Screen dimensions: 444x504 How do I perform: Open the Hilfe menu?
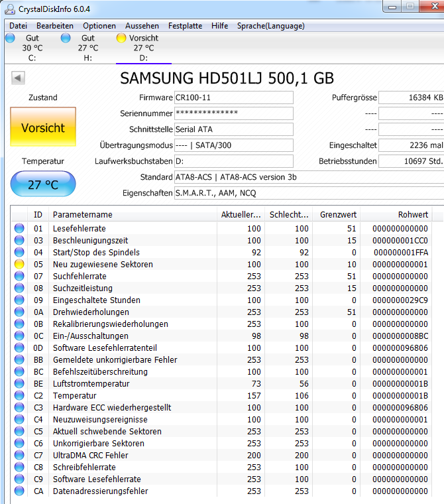tap(220, 26)
